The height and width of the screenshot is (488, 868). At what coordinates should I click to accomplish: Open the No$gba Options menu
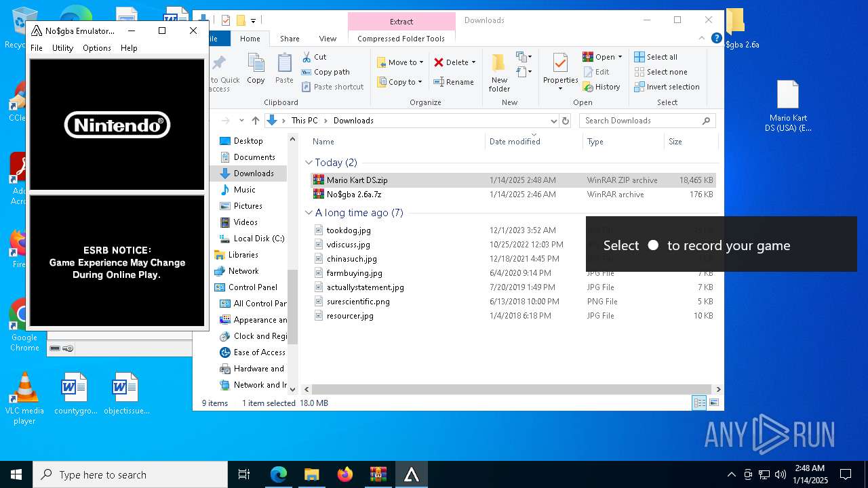[x=97, y=48]
